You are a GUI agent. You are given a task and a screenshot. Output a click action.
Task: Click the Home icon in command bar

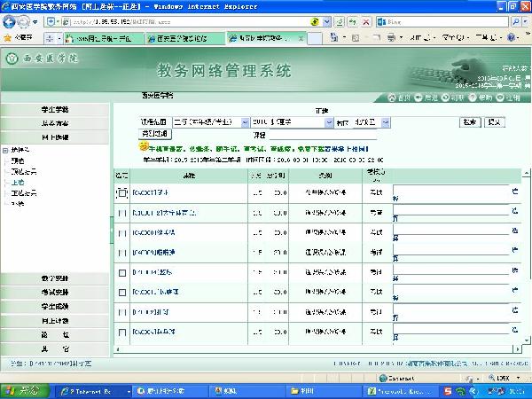pos(334,37)
